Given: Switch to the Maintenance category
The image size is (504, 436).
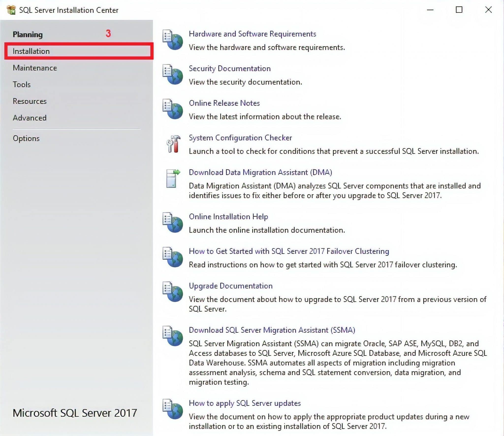Looking at the screenshot, I should [x=35, y=68].
